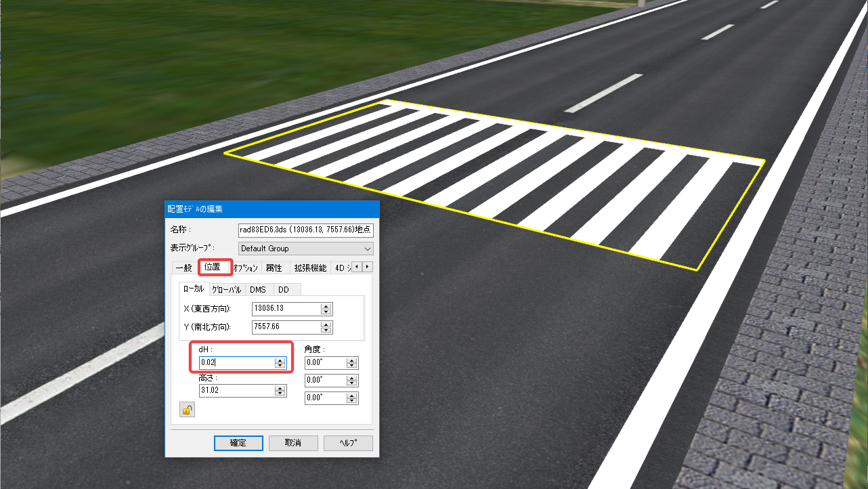Select the 拡張機能 tab
Screen dimensions: 868x489
[310, 268]
